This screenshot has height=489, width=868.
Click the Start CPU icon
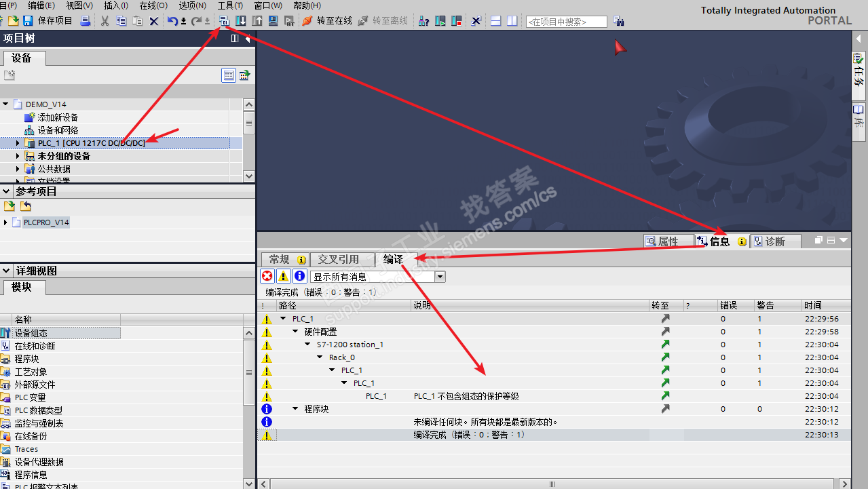(x=440, y=21)
